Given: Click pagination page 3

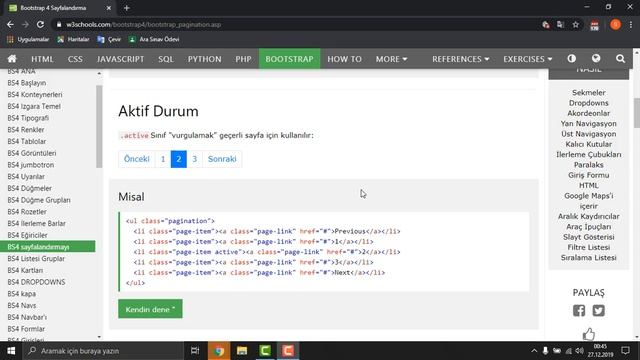Looking at the screenshot, I should point(195,159).
